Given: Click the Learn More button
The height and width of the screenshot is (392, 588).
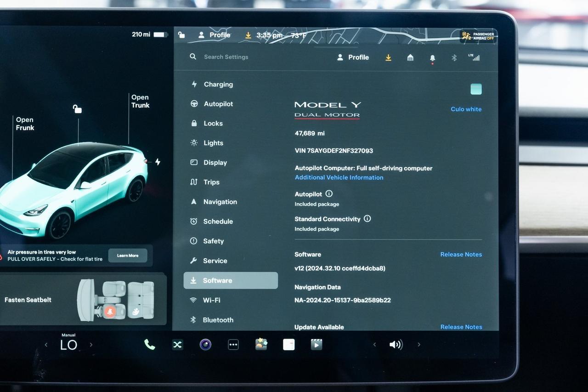Looking at the screenshot, I should (x=128, y=256).
